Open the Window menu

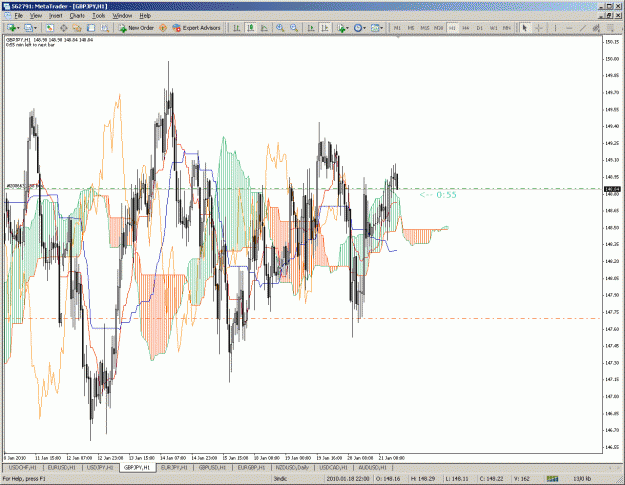point(122,16)
